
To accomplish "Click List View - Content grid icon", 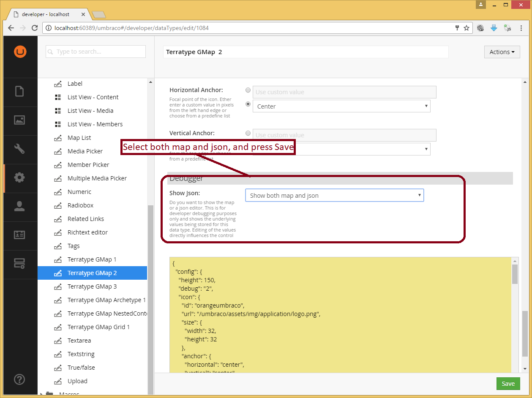I will (x=58, y=97).
